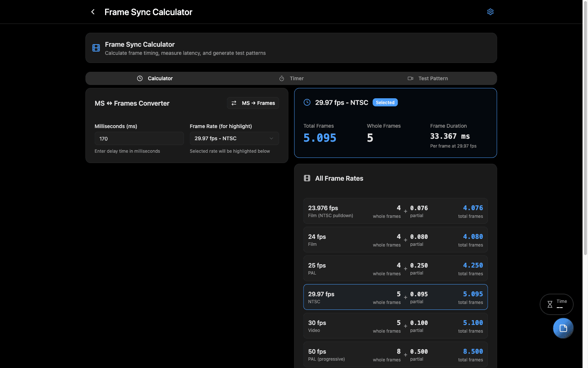Switch to the Calculator tab
The height and width of the screenshot is (368, 588).
tap(154, 78)
